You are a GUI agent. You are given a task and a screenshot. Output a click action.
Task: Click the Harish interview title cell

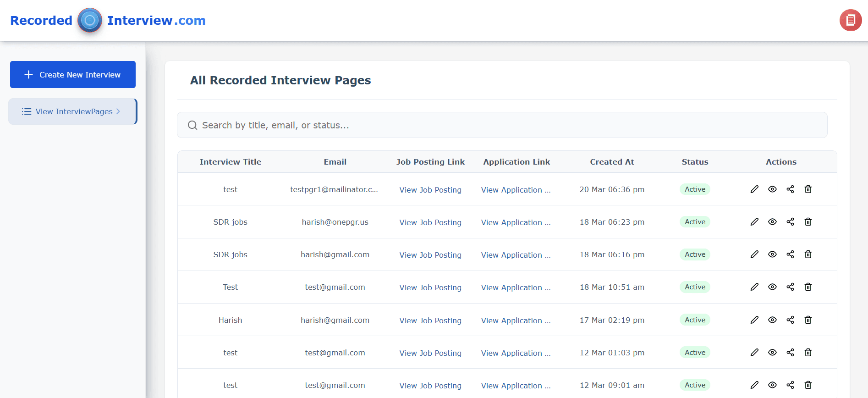(x=230, y=320)
